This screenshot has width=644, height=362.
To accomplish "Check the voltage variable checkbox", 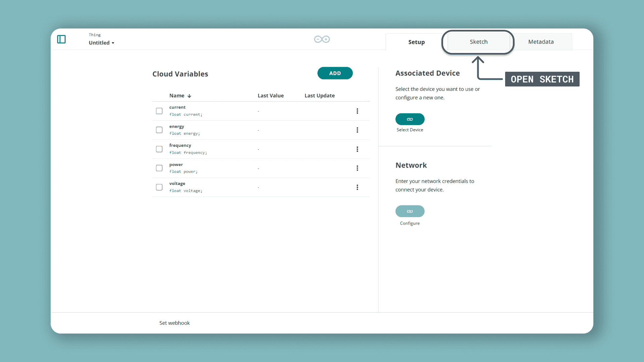I will [x=159, y=187].
